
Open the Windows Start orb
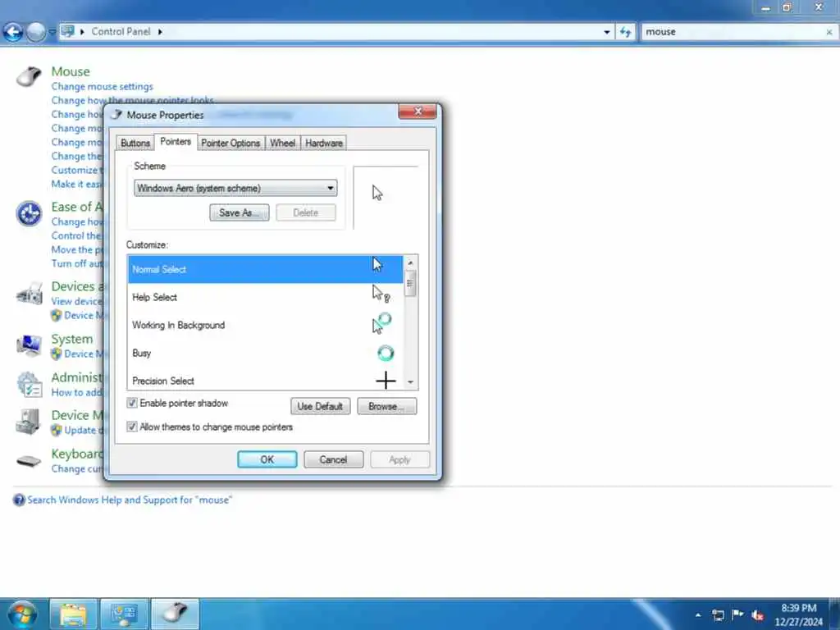click(22, 614)
